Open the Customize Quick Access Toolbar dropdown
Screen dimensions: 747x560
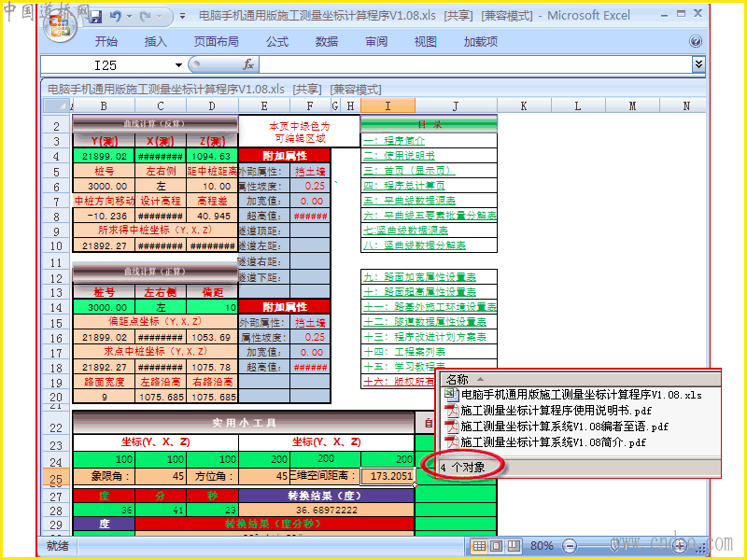pos(182,17)
